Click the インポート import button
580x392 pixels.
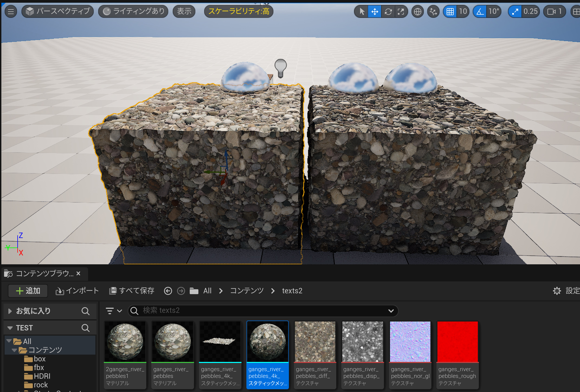(77, 291)
